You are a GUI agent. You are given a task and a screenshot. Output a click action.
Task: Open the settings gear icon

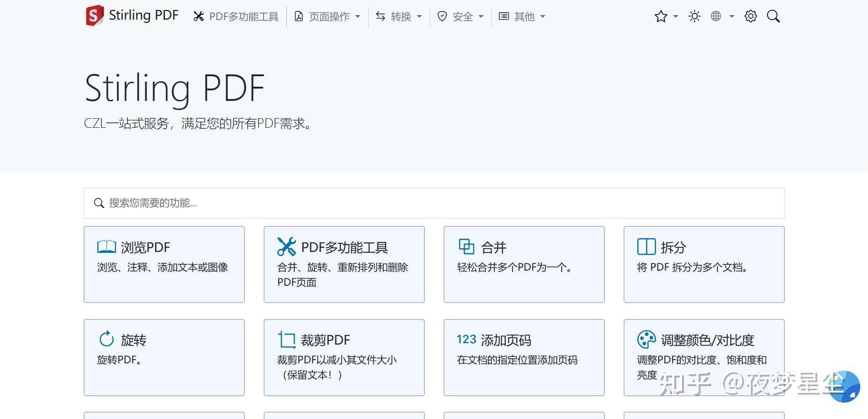click(x=750, y=16)
